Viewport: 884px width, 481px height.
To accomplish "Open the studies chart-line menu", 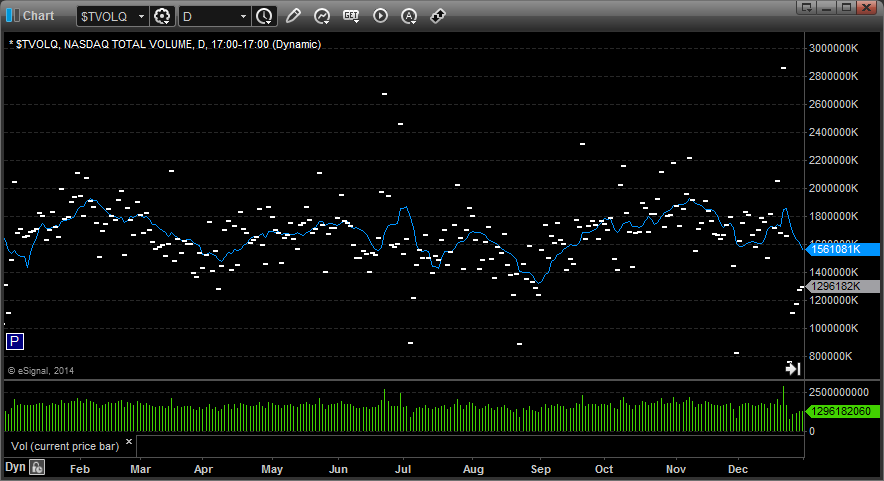I will click(x=322, y=16).
